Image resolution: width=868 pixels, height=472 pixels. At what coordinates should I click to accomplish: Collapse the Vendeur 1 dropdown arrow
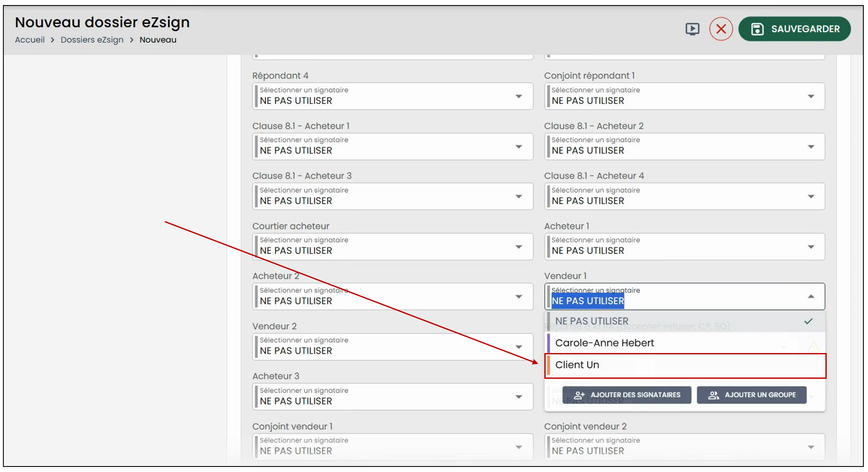coord(811,297)
